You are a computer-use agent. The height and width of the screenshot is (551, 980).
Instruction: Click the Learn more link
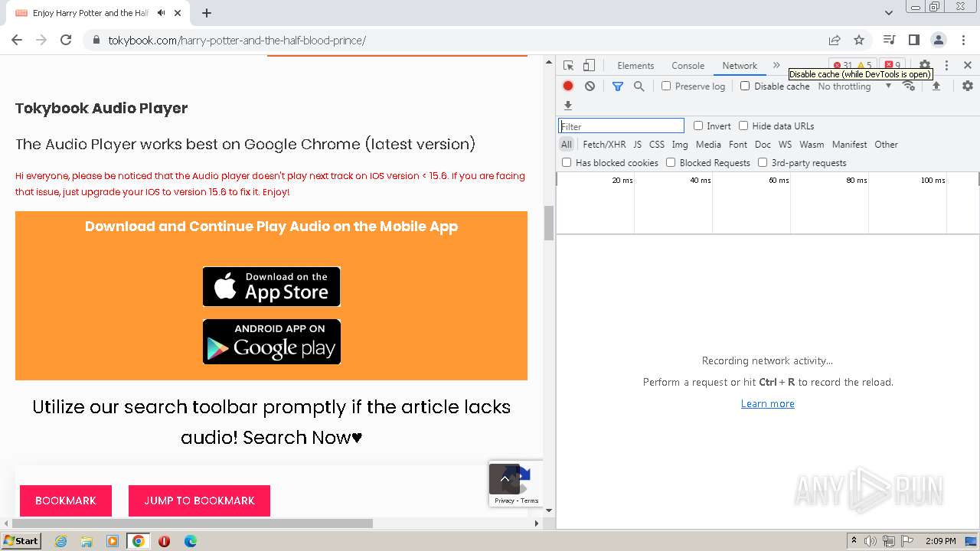click(x=767, y=403)
